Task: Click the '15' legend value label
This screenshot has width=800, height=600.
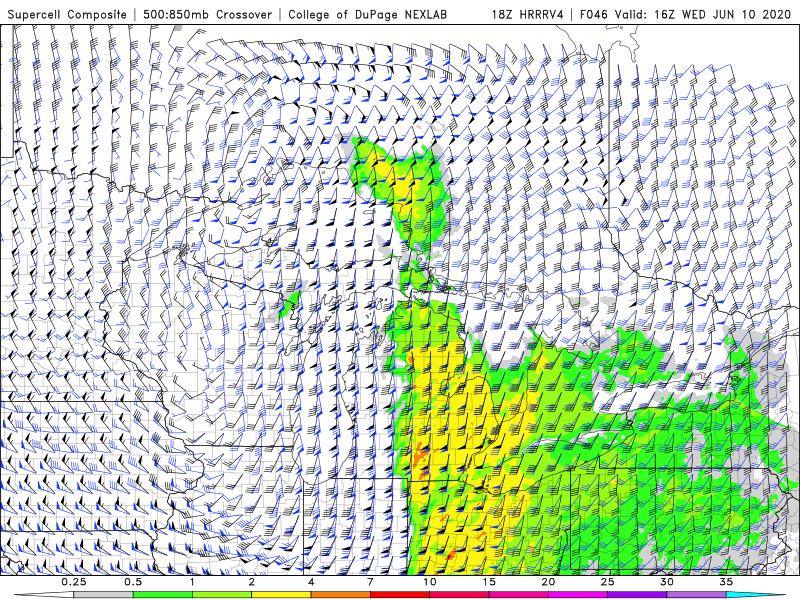Action: tap(489, 582)
